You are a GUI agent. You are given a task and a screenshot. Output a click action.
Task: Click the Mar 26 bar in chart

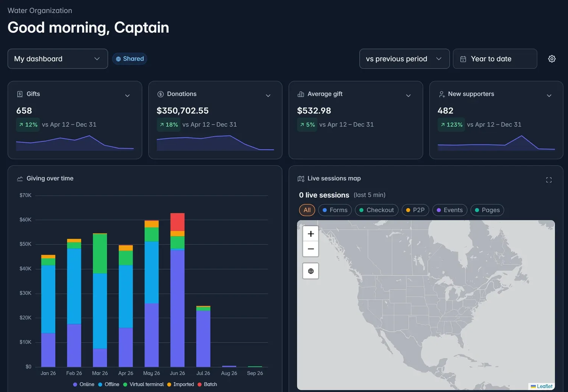pyautogui.click(x=100, y=300)
